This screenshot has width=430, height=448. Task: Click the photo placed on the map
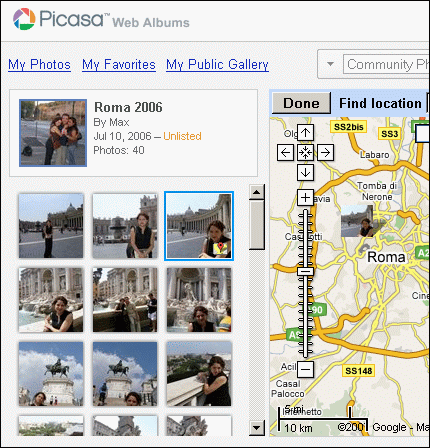coord(357,221)
